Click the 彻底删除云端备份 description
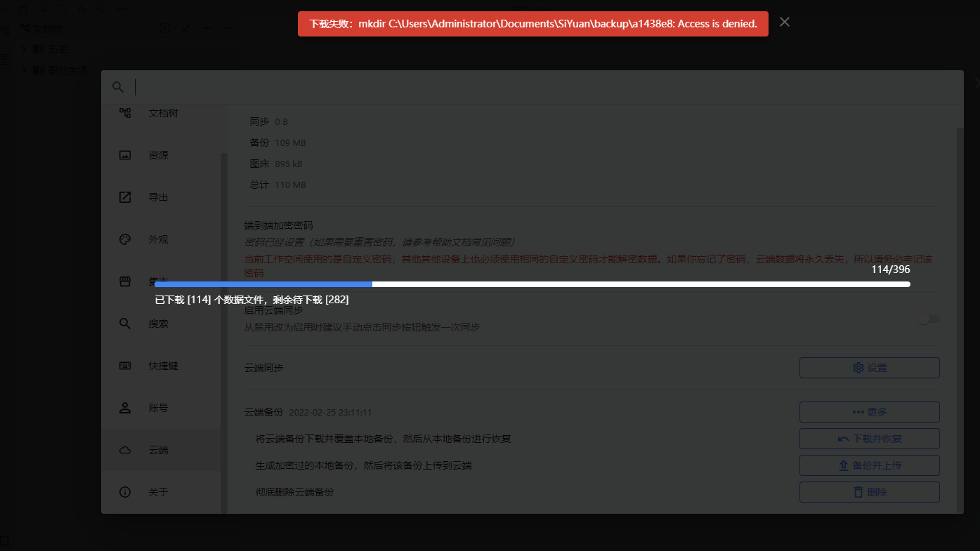Viewport: 980px width, 551px height. (x=295, y=492)
